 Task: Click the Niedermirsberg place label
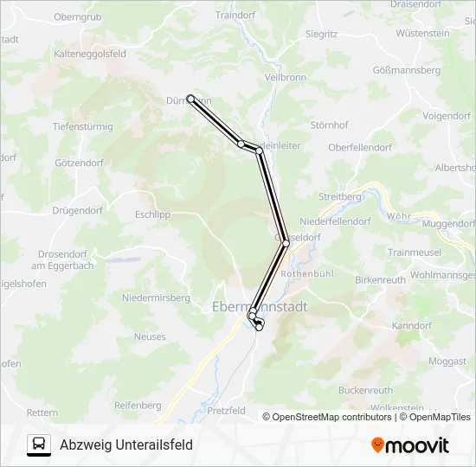click(156, 298)
